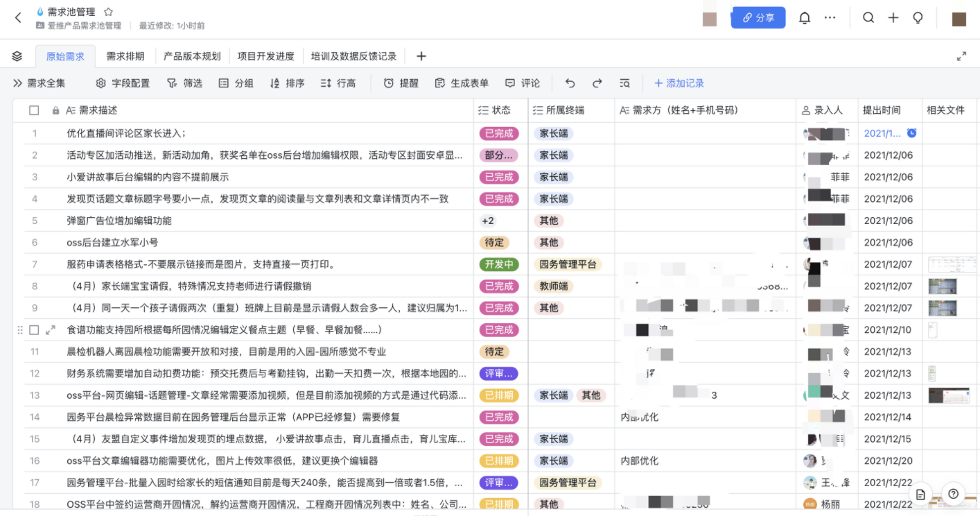Open the 评论 comments panel
Viewport: 980px width, 516px height.
coord(523,83)
